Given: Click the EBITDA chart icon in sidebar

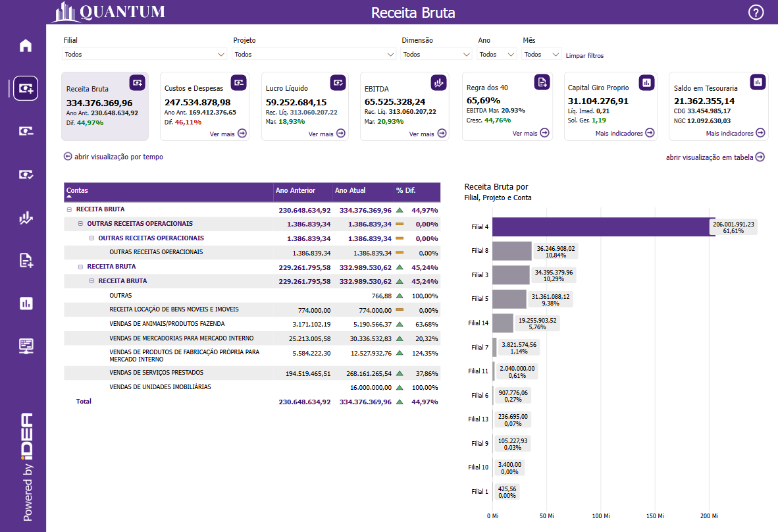Looking at the screenshot, I should (26, 219).
